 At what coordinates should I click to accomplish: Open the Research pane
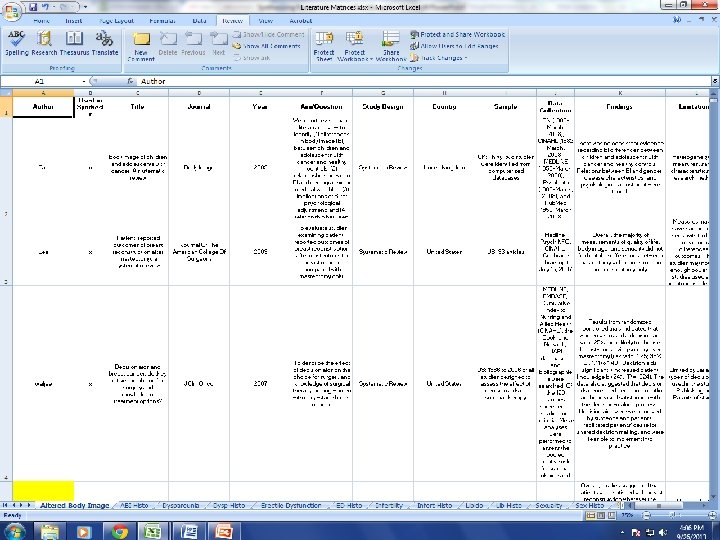click(x=44, y=43)
